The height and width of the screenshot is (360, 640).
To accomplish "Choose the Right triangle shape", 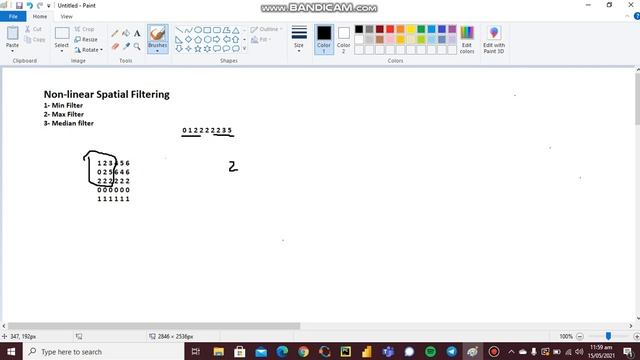I will (179, 40).
